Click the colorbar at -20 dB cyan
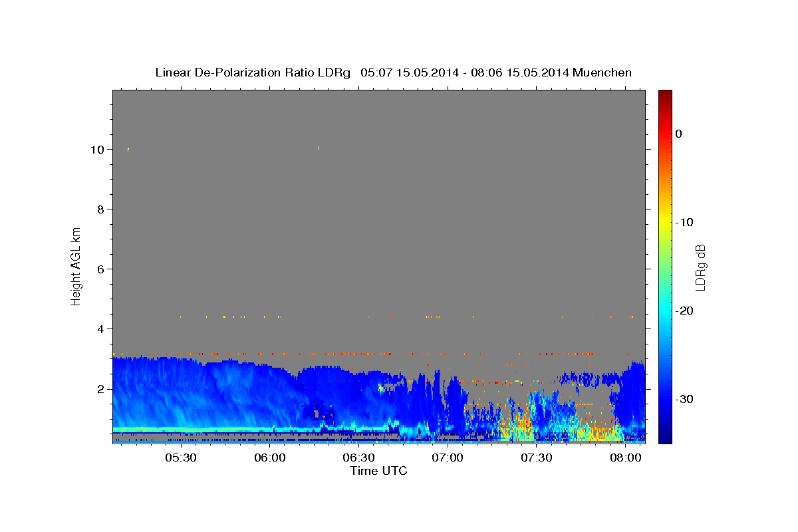 664,311
